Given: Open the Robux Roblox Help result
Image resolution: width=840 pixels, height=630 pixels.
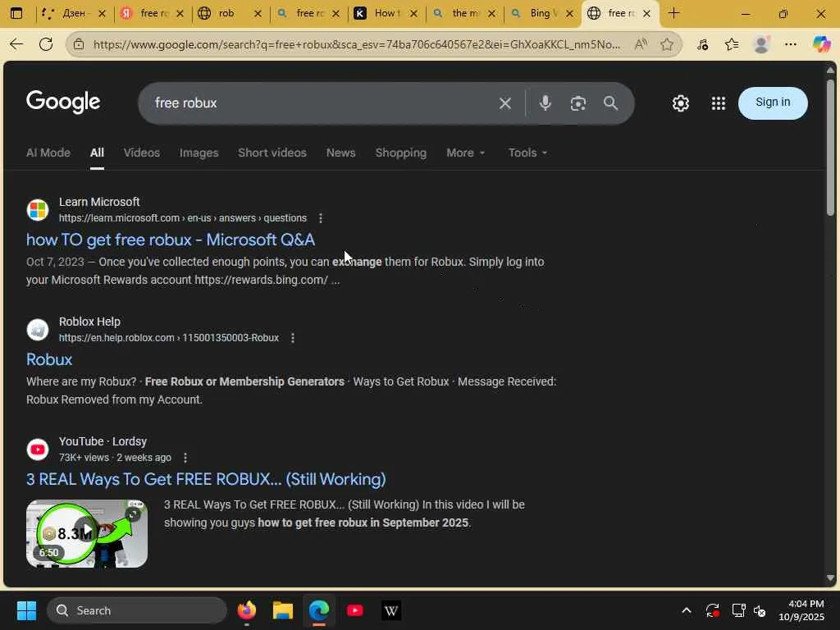Looking at the screenshot, I should [48, 359].
